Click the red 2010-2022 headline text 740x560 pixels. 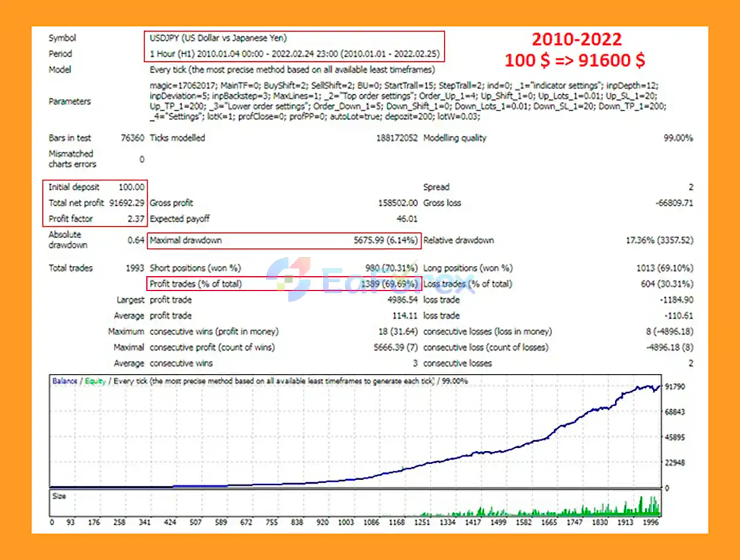click(x=576, y=39)
